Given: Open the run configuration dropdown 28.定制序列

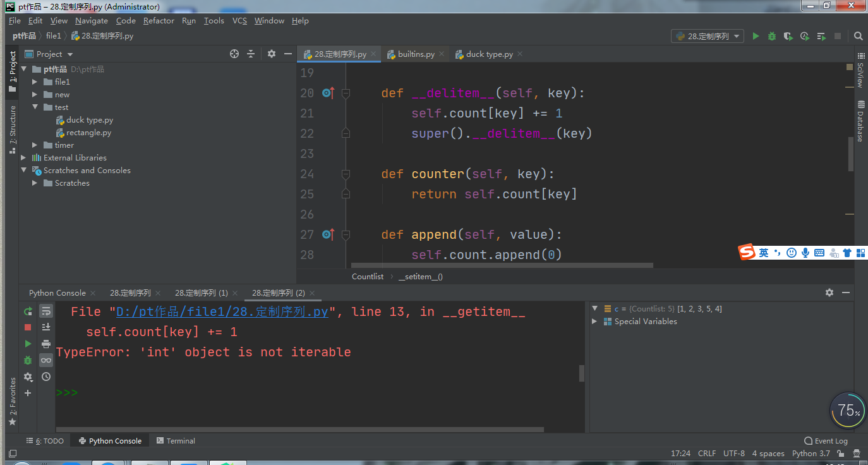Looking at the screenshot, I should pos(708,37).
